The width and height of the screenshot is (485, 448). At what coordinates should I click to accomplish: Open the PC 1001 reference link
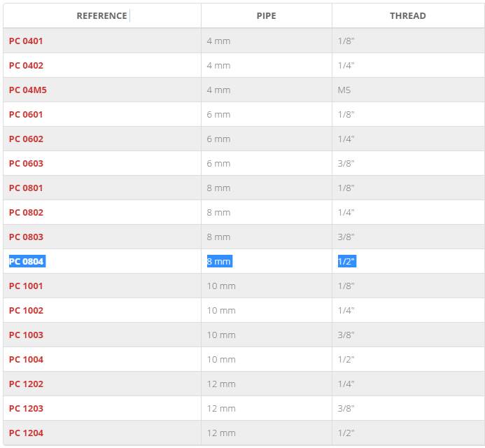[x=26, y=286]
